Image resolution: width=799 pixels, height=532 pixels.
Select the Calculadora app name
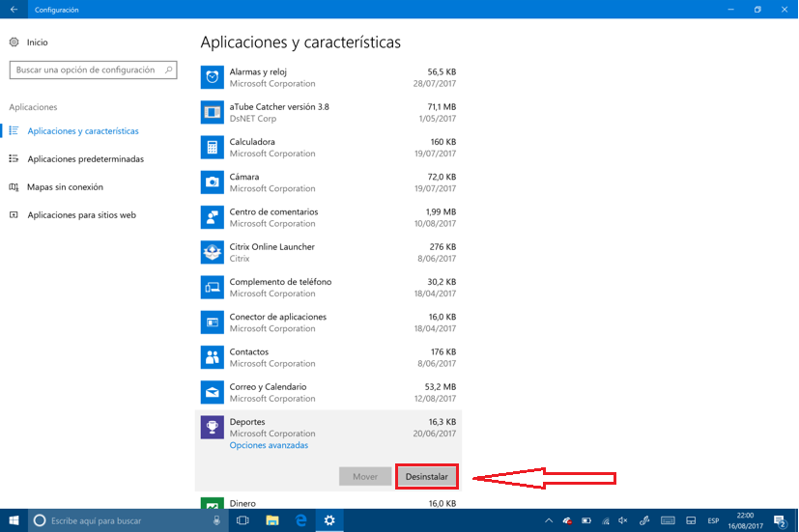point(252,142)
